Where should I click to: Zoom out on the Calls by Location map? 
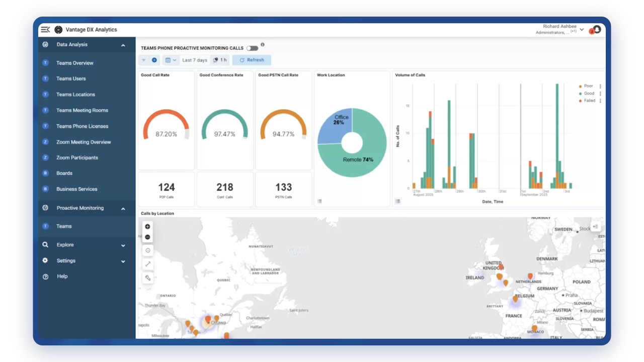[x=147, y=237]
